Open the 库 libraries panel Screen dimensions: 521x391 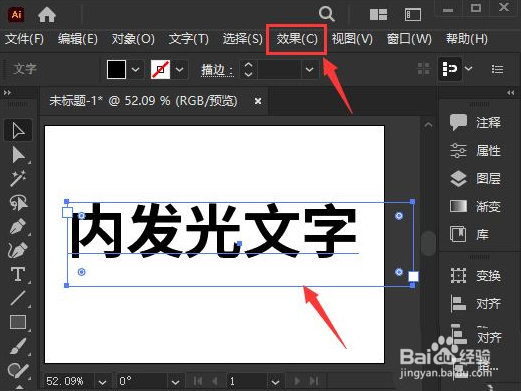470,234
